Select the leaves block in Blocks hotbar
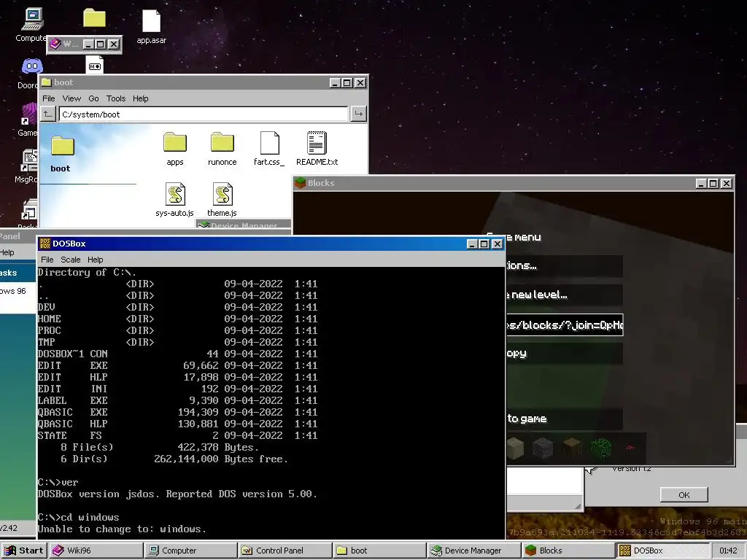Screen dimensions: 747x560 point(601,448)
